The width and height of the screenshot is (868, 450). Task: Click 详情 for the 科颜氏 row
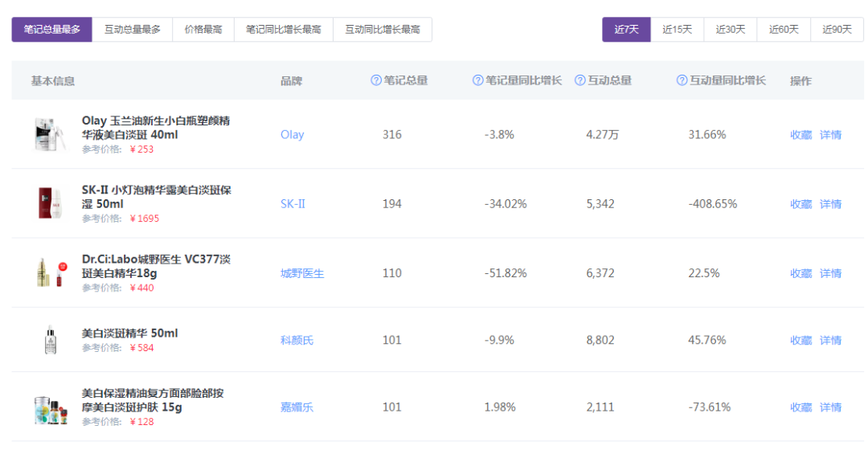(x=830, y=340)
